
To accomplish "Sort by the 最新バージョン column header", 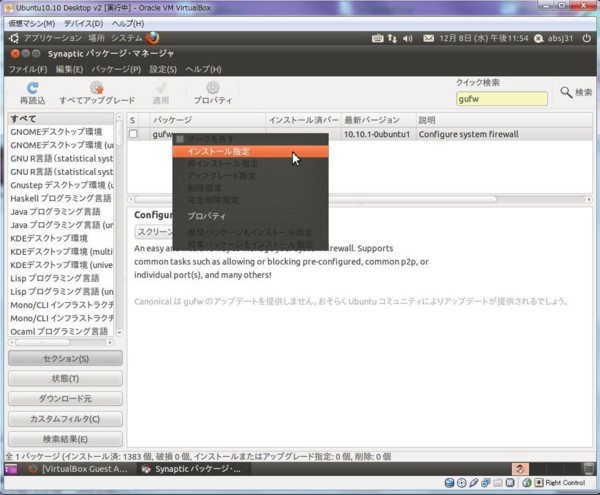I will (x=379, y=120).
